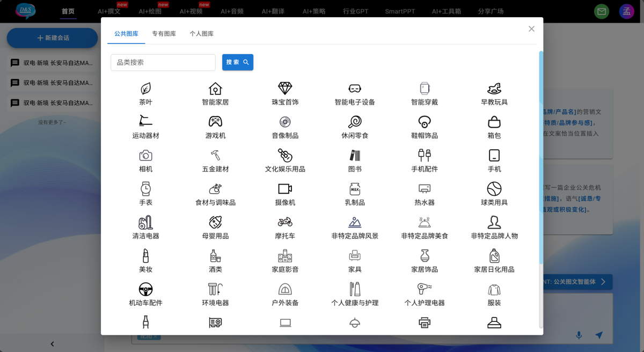
Task: Click the 新建会话 new conversation button
Action: pyautogui.click(x=53, y=38)
